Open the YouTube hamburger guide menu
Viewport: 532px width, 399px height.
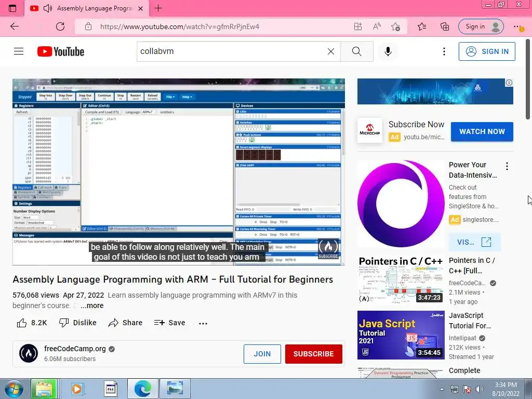(x=19, y=51)
